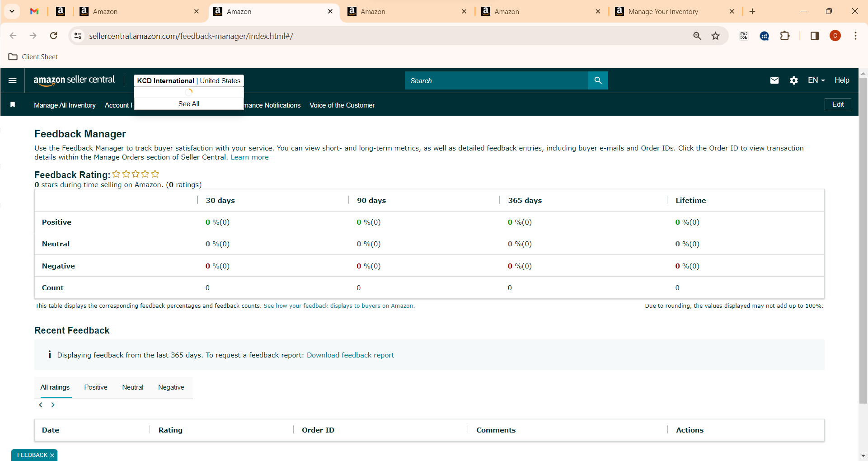This screenshot has height=461, width=868.
Task: Click the Count row label
Action: [x=52, y=288]
